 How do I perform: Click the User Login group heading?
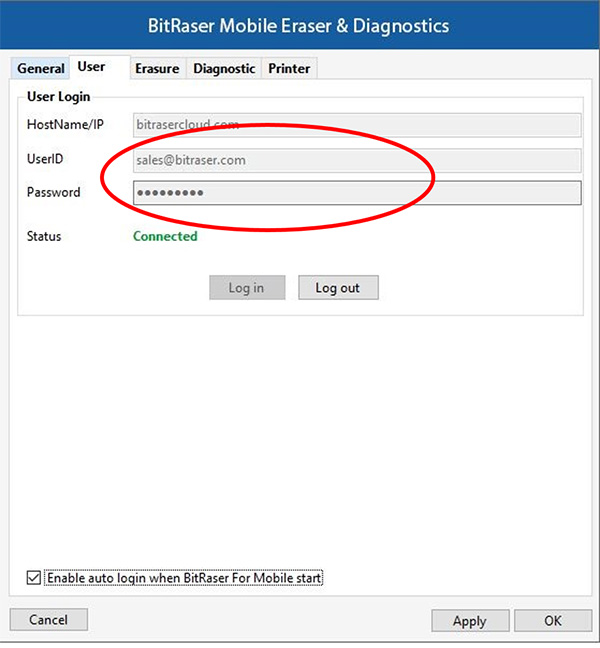pos(58,97)
